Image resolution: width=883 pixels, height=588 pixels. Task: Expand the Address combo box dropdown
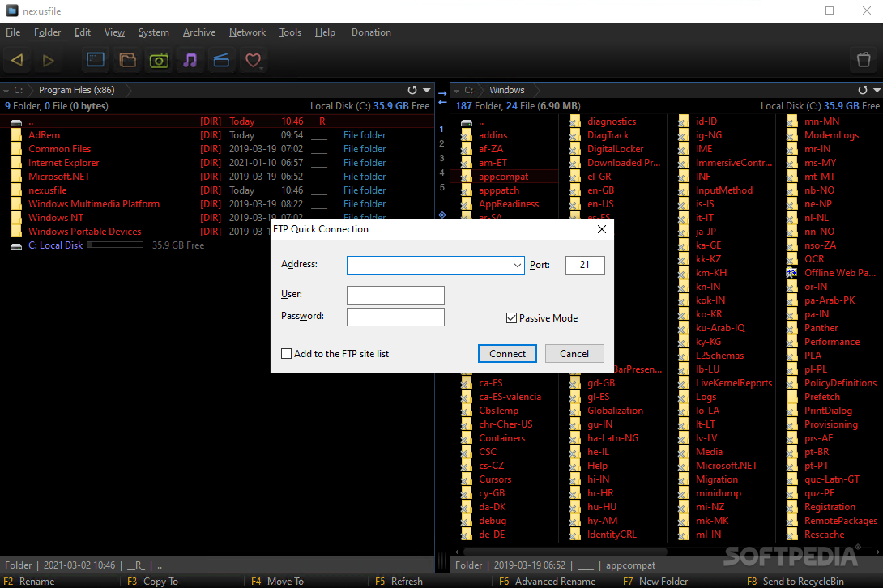[x=517, y=266]
